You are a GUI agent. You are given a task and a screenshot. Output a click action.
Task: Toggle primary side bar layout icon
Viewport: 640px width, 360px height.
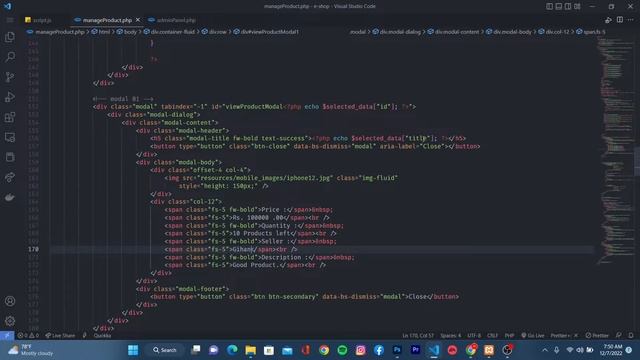click(549, 6)
